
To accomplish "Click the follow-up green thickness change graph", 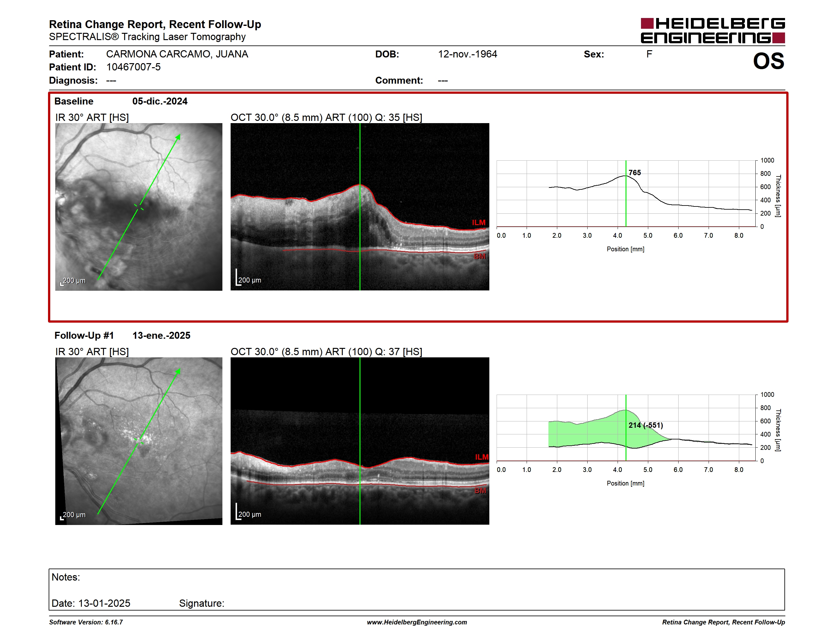I will tap(626, 428).
